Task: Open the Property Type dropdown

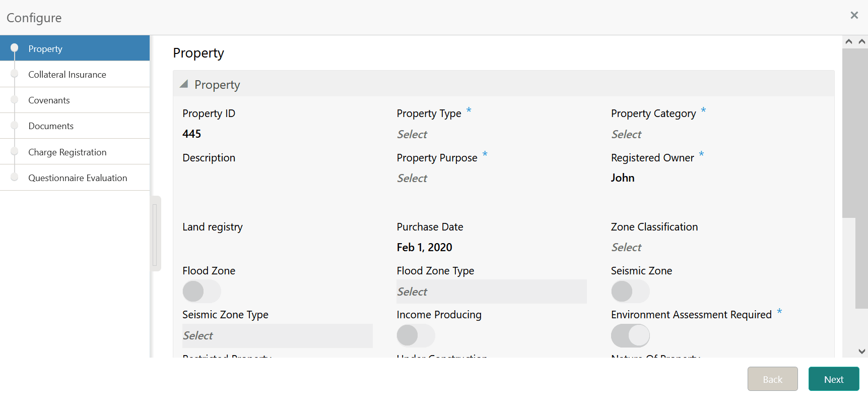Action: point(453,134)
